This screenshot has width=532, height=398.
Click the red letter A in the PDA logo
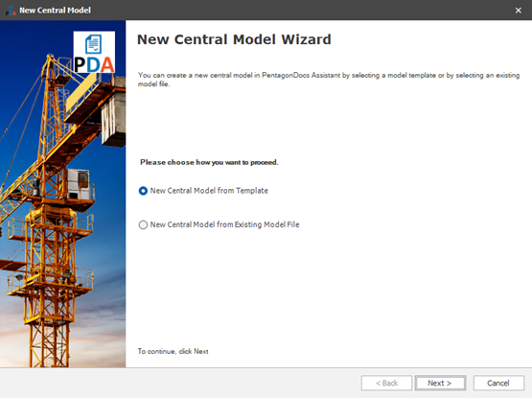tap(107, 64)
